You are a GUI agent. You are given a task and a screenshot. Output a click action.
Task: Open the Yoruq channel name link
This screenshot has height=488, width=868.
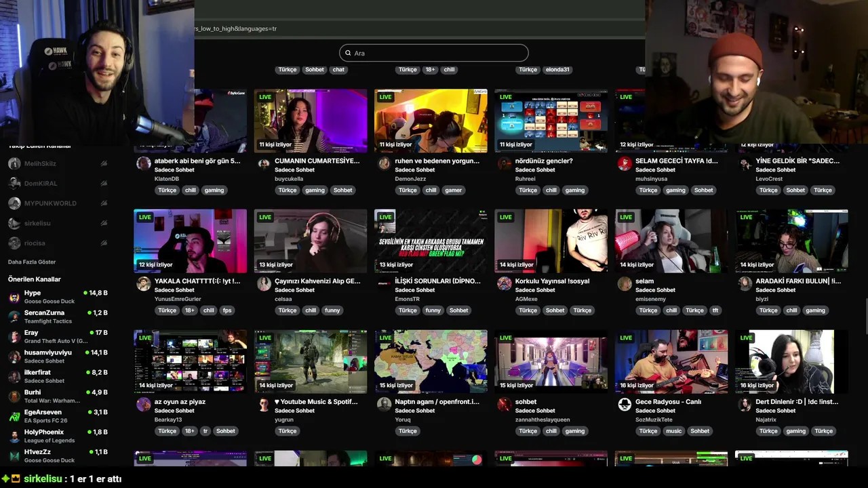[x=403, y=420]
